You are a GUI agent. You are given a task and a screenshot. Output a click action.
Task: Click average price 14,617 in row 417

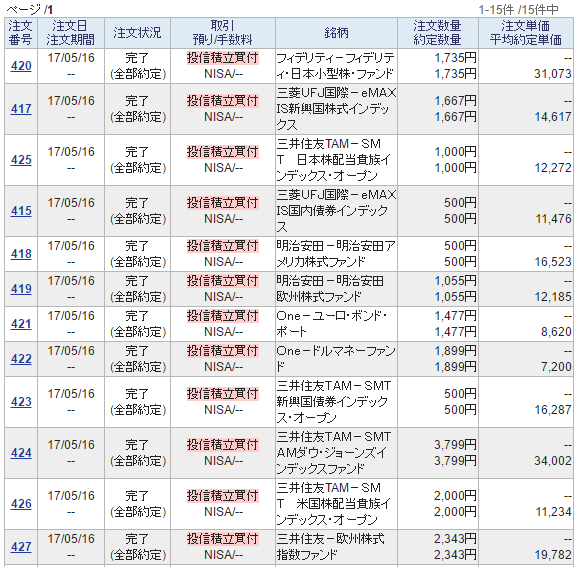553,117
